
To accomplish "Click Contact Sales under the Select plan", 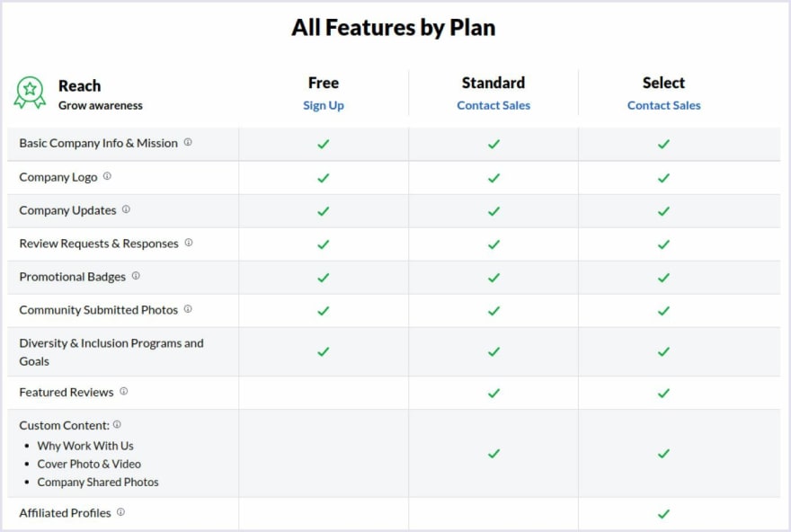I will click(664, 105).
